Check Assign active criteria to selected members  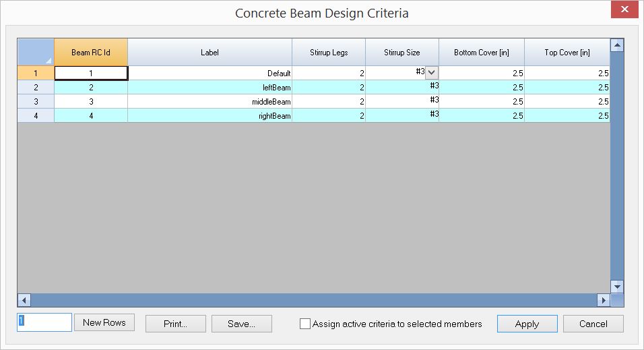[304, 324]
